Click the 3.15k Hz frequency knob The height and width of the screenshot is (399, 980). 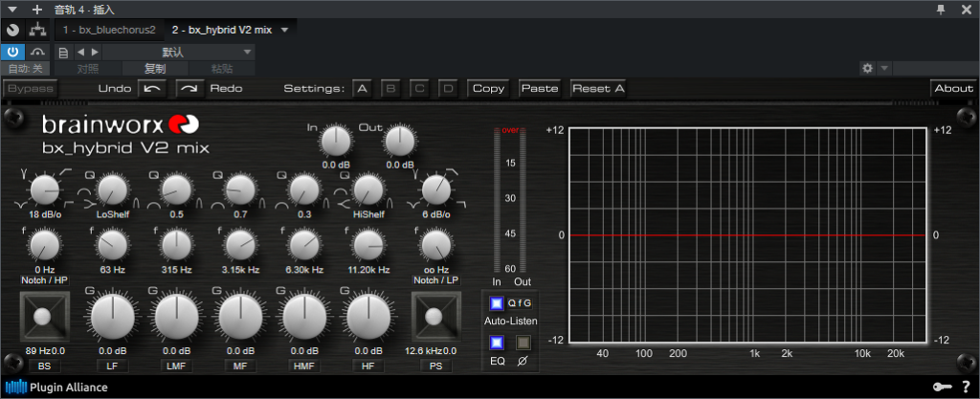(x=240, y=245)
